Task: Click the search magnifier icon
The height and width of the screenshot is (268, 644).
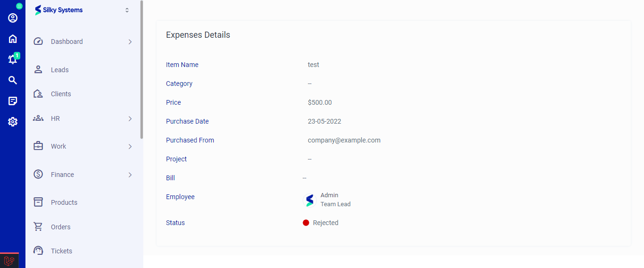Action: point(13,80)
